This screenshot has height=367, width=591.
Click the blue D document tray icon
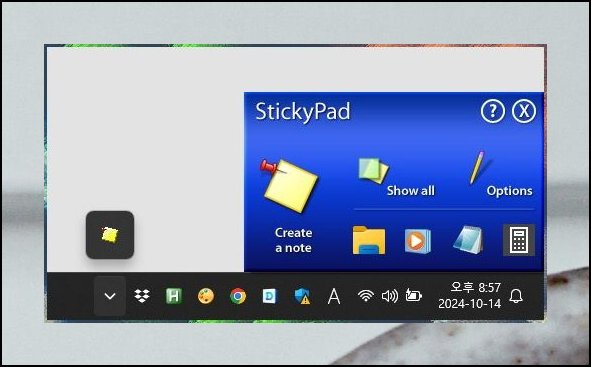[269, 296]
